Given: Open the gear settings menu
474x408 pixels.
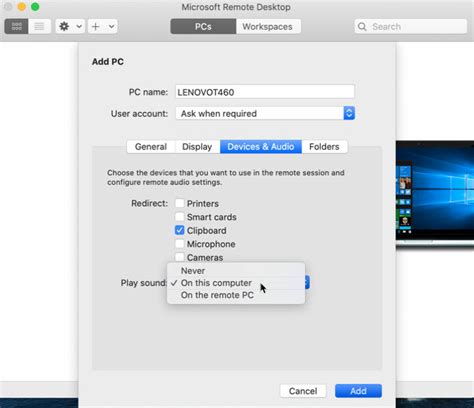Looking at the screenshot, I should click(64, 26).
